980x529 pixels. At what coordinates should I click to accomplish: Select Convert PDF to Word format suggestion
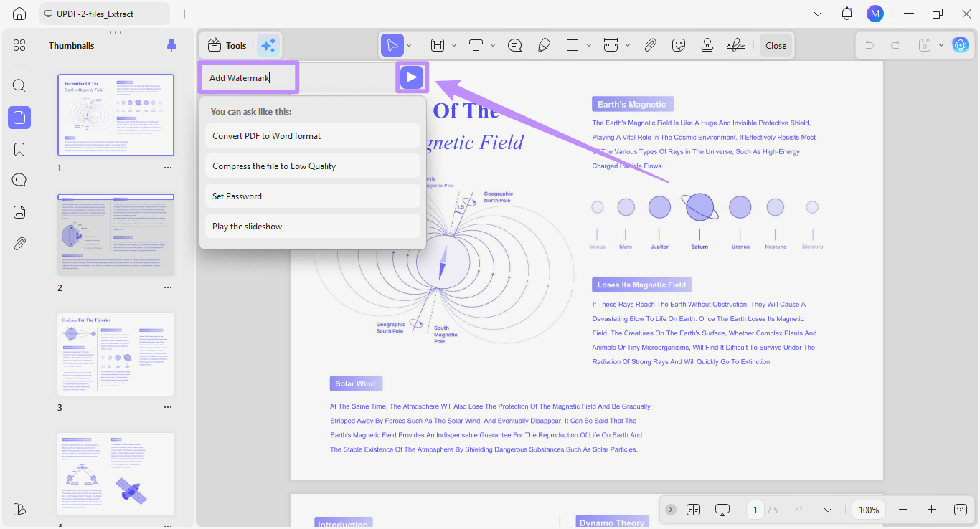coord(313,135)
